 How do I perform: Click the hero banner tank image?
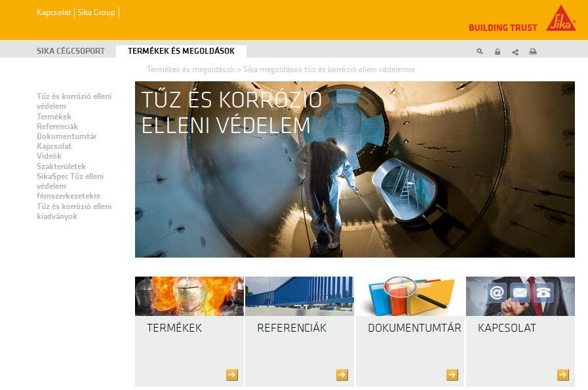coord(355,170)
